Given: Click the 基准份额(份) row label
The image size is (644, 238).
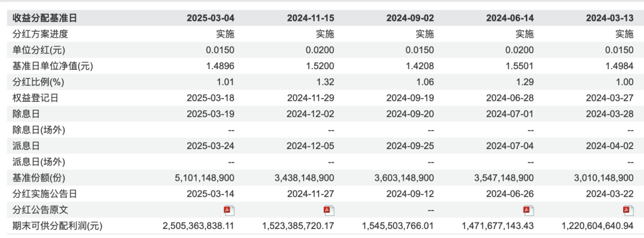Looking at the screenshot, I should (39, 178).
